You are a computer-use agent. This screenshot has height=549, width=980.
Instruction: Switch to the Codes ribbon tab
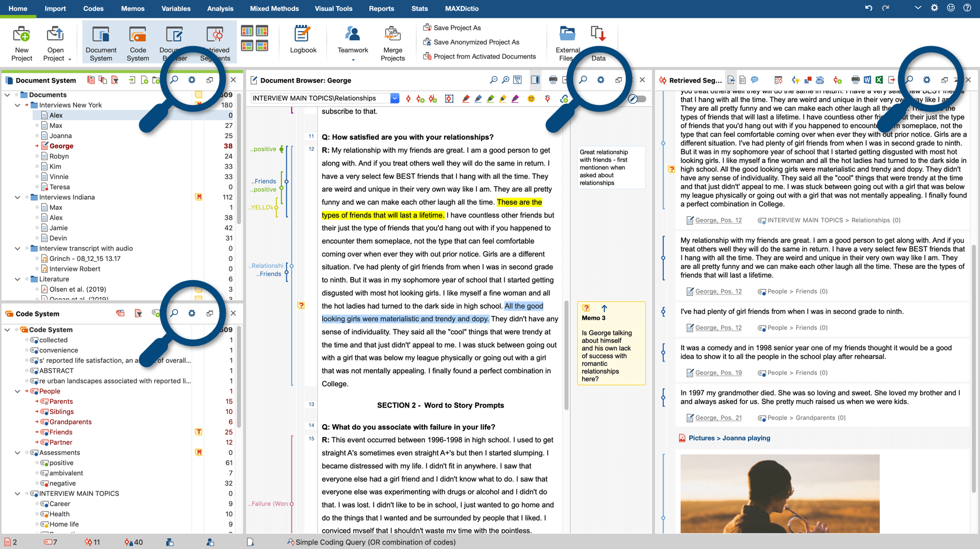pyautogui.click(x=94, y=9)
